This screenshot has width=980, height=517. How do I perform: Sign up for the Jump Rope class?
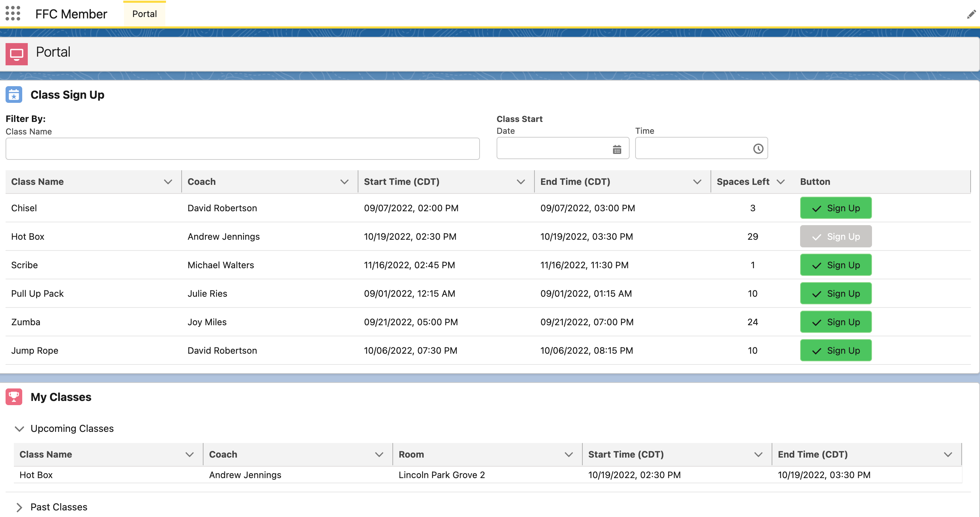(x=836, y=350)
